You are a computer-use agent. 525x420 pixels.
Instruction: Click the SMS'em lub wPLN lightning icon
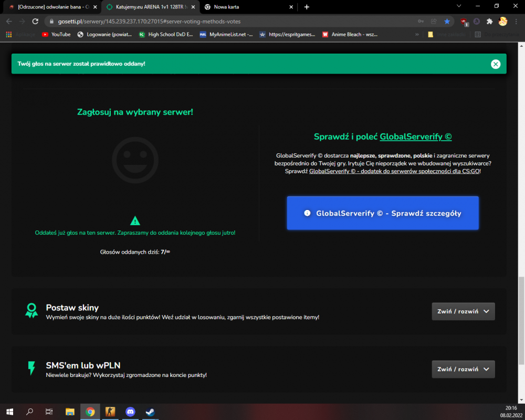(x=31, y=368)
